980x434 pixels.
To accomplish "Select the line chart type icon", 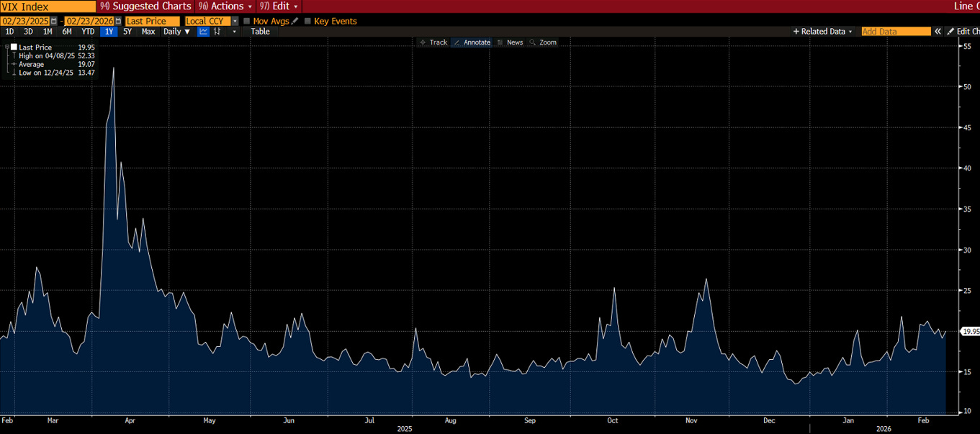I will (x=203, y=32).
